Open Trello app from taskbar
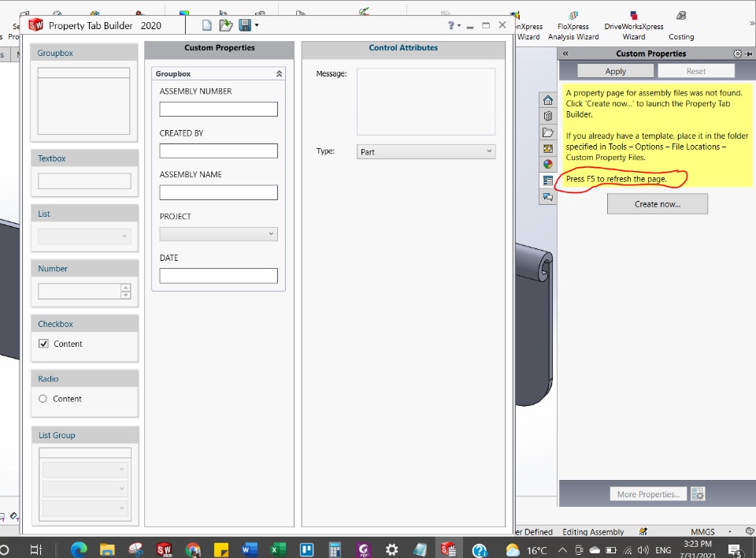 (306, 549)
